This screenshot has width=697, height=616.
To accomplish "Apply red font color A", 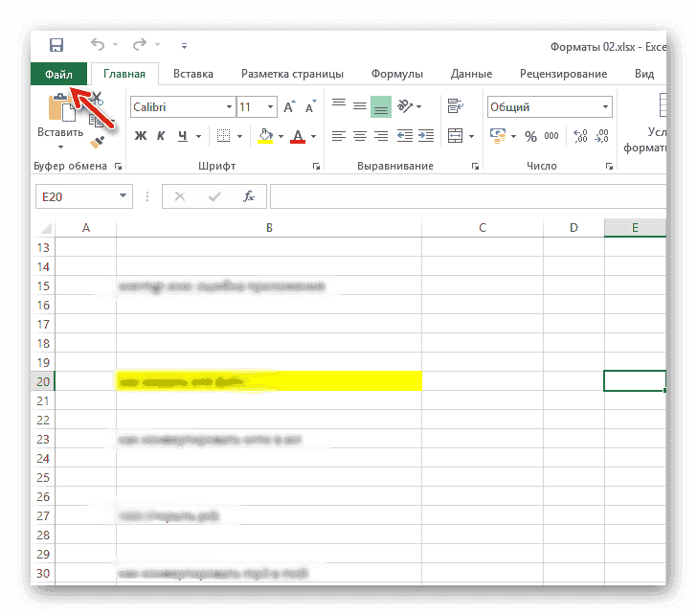I will point(298,136).
